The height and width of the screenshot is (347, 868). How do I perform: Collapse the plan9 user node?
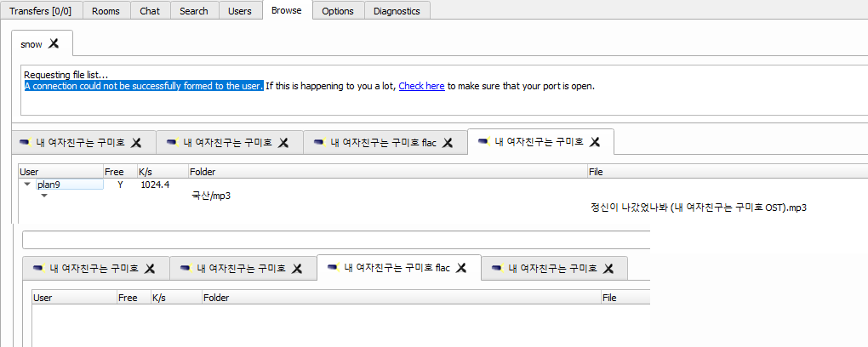[26, 185]
